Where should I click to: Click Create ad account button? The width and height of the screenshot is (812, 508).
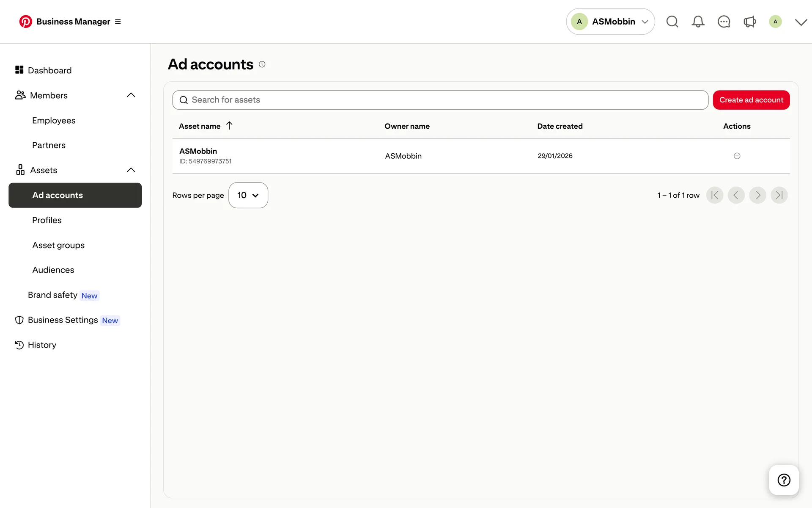pos(751,100)
